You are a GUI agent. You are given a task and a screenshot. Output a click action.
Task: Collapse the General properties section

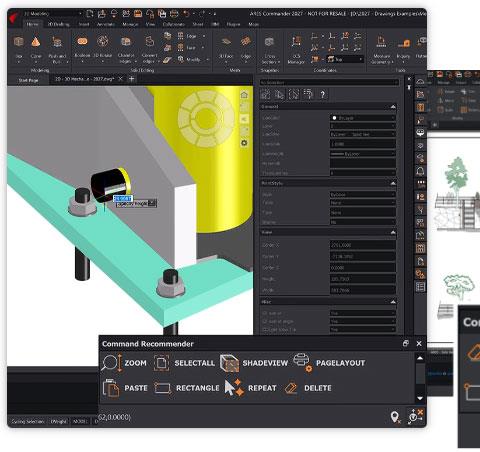pos(393,107)
